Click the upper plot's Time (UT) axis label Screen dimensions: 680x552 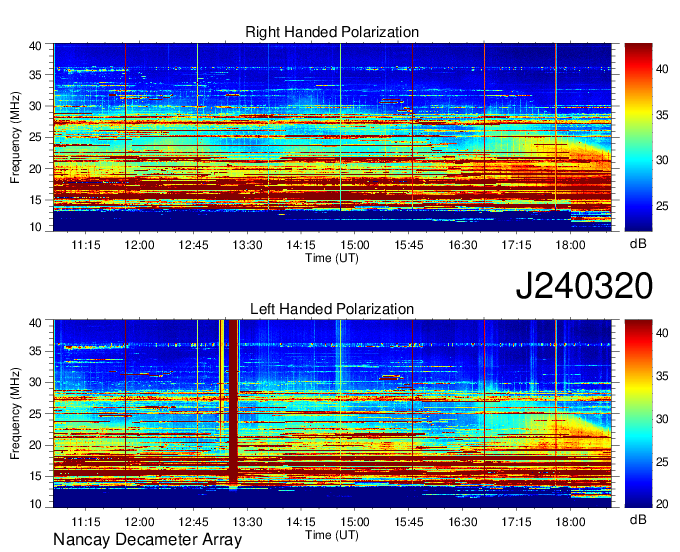[x=332, y=258]
